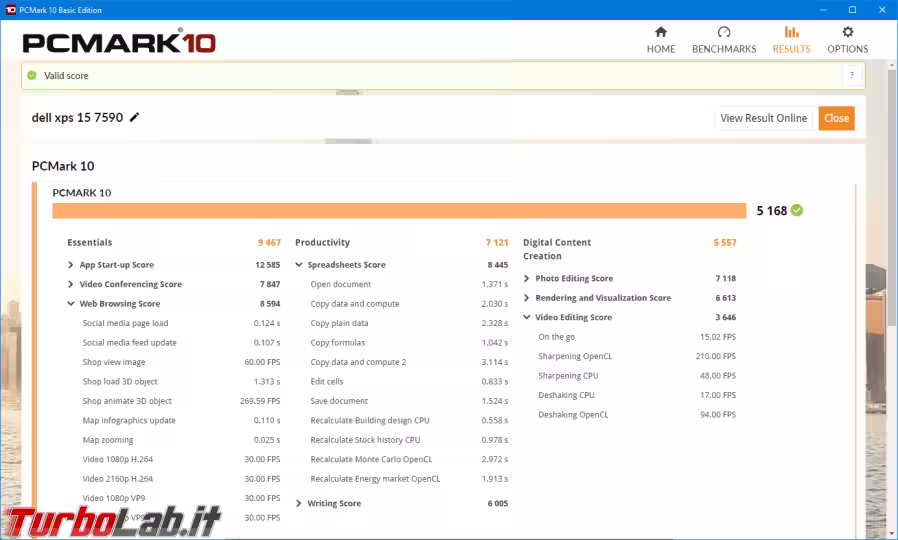898x540 pixels.
Task: Click the Valid score message text
Action: click(x=66, y=76)
